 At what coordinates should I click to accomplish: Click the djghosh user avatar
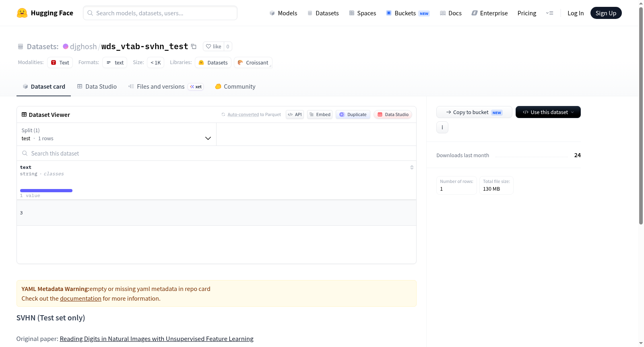point(66,46)
